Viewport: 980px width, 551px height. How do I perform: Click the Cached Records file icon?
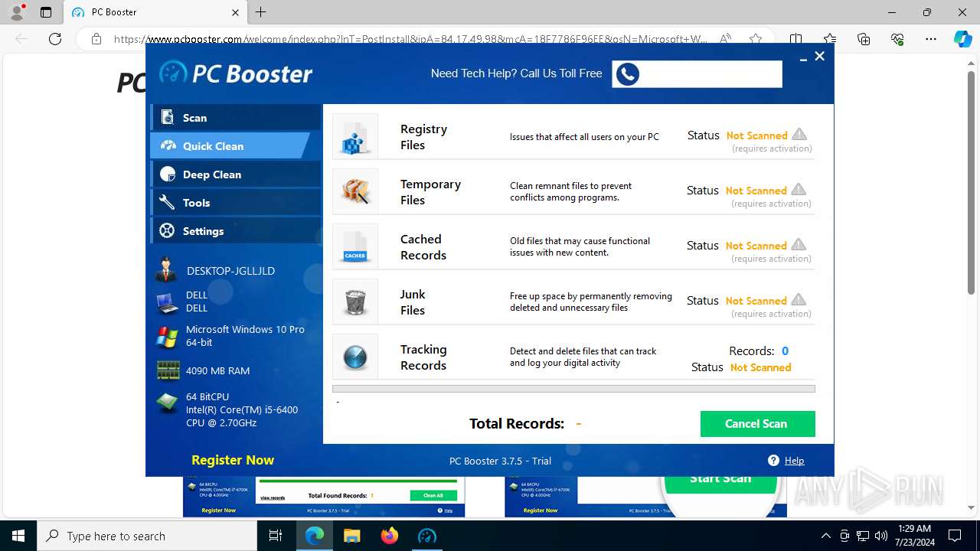point(355,246)
